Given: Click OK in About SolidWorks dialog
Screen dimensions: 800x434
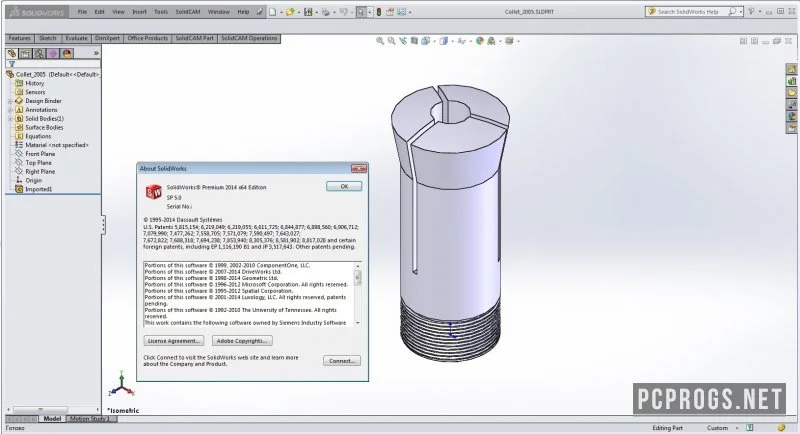Looking at the screenshot, I should 344,187.
